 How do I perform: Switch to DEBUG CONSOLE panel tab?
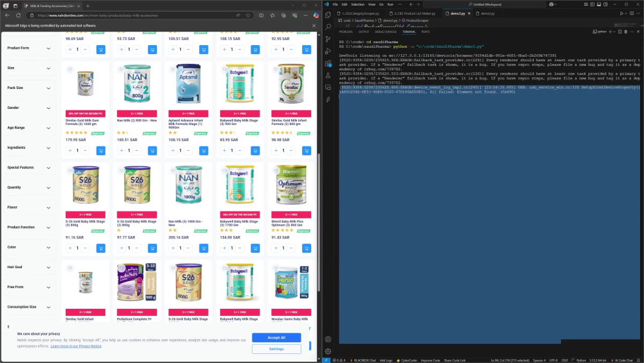pos(386,32)
